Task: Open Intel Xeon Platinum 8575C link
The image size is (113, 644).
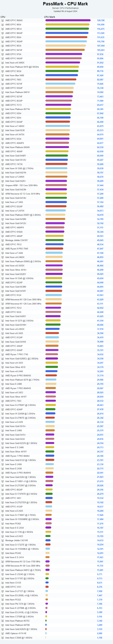Action: [x=17, y=620]
